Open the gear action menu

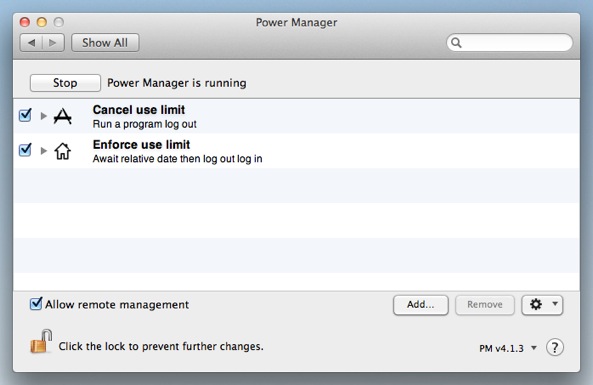pos(542,305)
